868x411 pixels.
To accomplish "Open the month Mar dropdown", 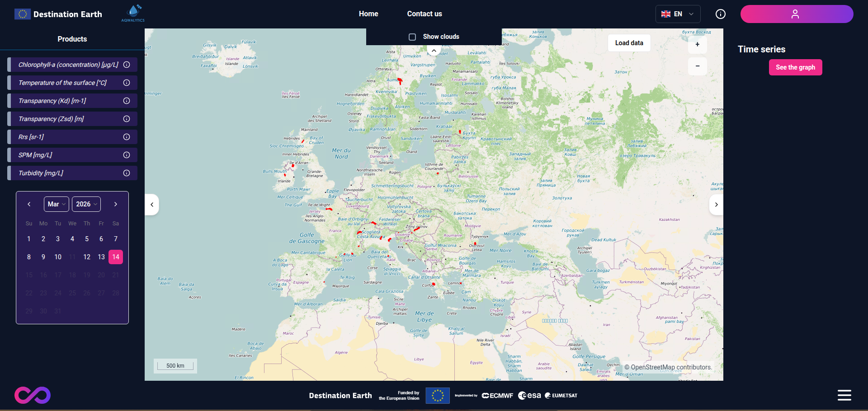I will pos(57,204).
